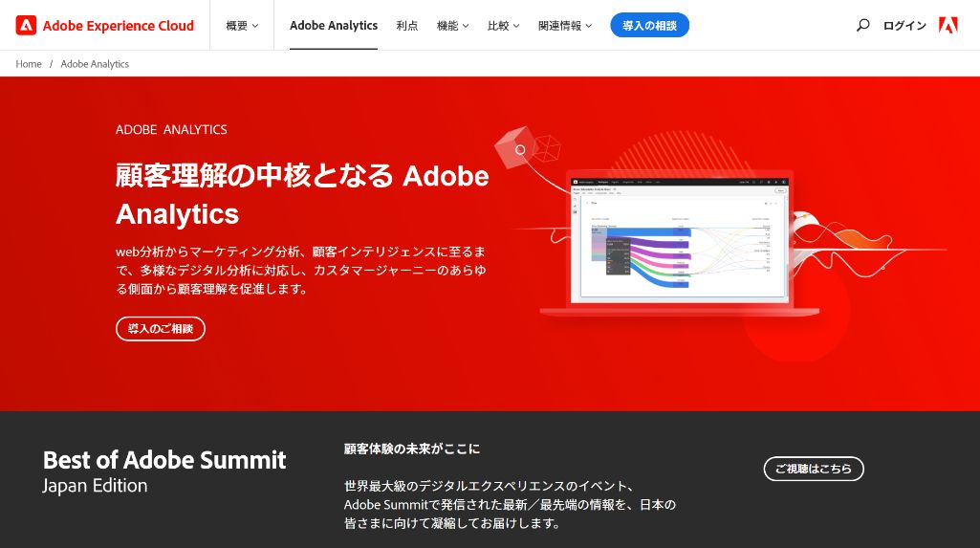Screen dimensions: 980x548
Task: Click the laptop dashboard hero image
Action: pyautogui.click(x=680, y=244)
